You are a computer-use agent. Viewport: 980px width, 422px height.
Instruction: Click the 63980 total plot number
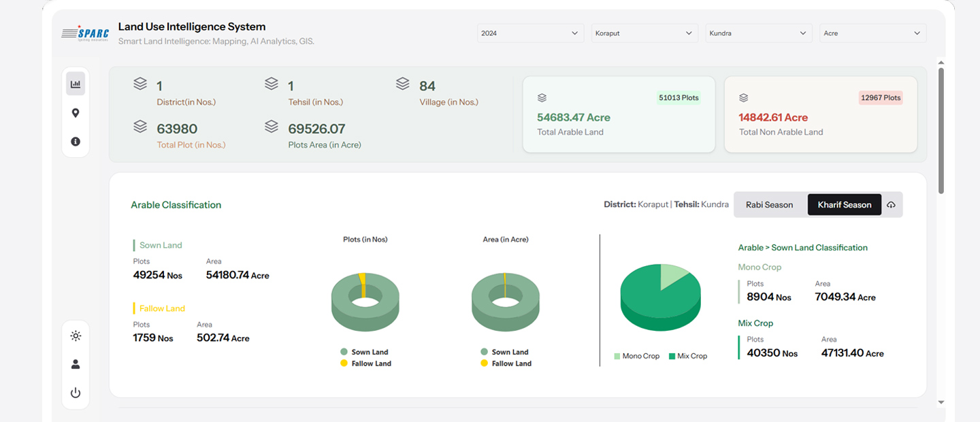click(177, 129)
